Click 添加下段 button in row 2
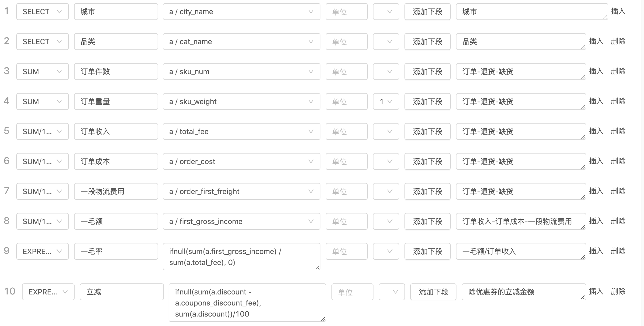The image size is (644, 326). point(427,42)
